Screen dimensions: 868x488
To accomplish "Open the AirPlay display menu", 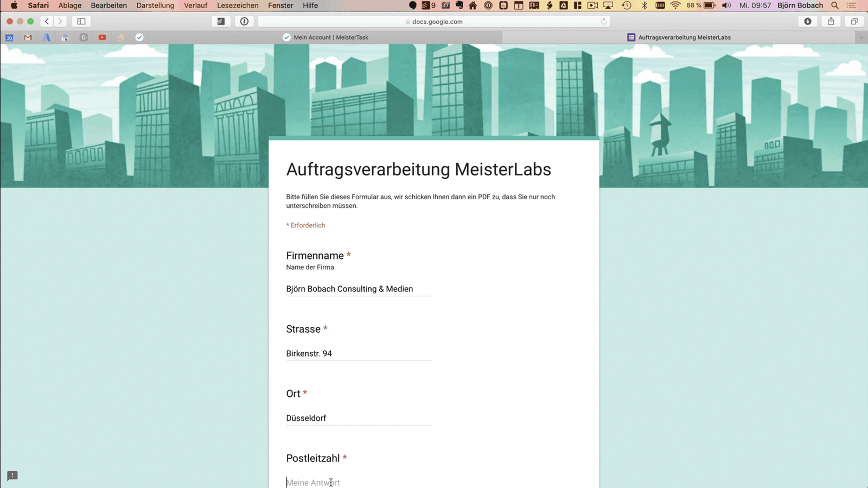I will 609,5.
